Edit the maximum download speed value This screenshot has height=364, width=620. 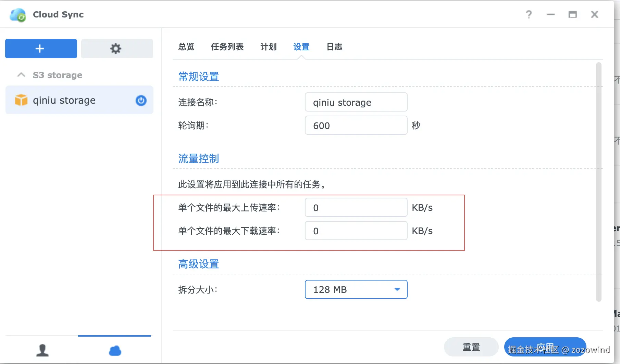356,231
